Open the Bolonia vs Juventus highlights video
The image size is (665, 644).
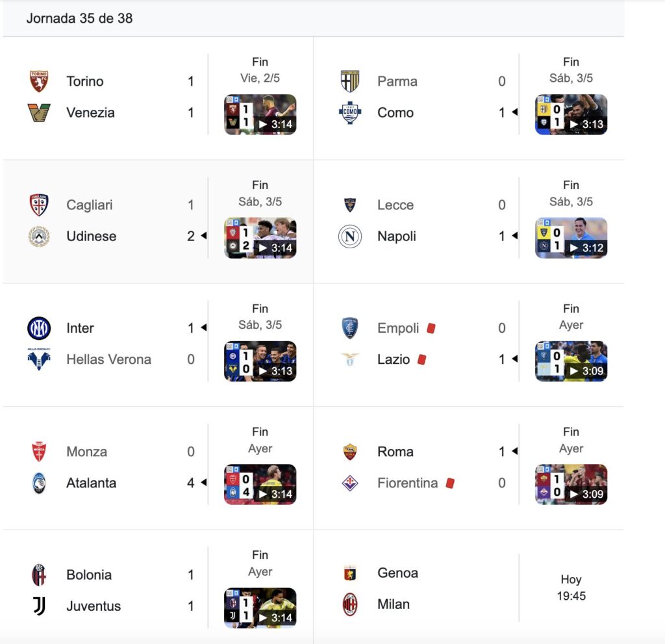click(x=260, y=608)
